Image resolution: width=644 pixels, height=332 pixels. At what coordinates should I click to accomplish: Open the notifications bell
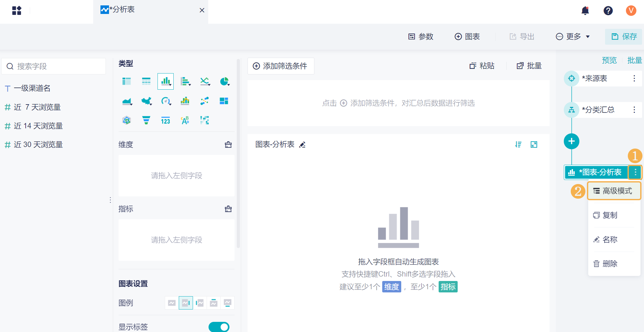[x=585, y=11]
